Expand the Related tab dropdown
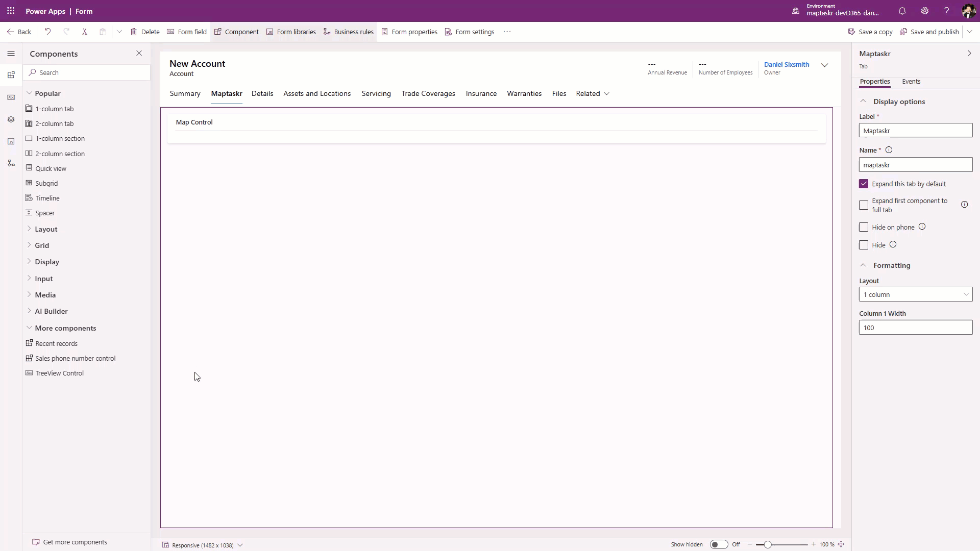Image resolution: width=980 pixels, height=551 pixels. point(606,94)
